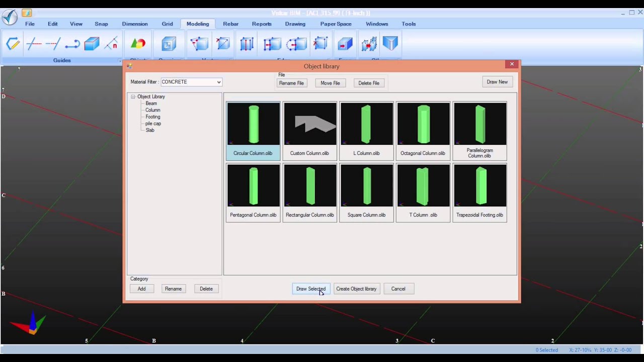The height and width of the screenshot is (362, 644).
Task: Select Slab in the Object Library tree
Action: click(x=150, y=130)
